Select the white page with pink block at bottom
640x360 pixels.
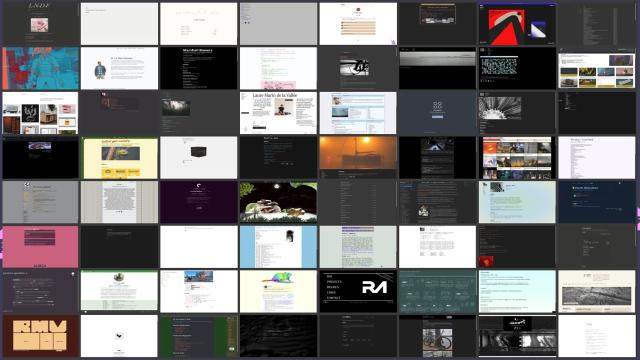[278, 68]
